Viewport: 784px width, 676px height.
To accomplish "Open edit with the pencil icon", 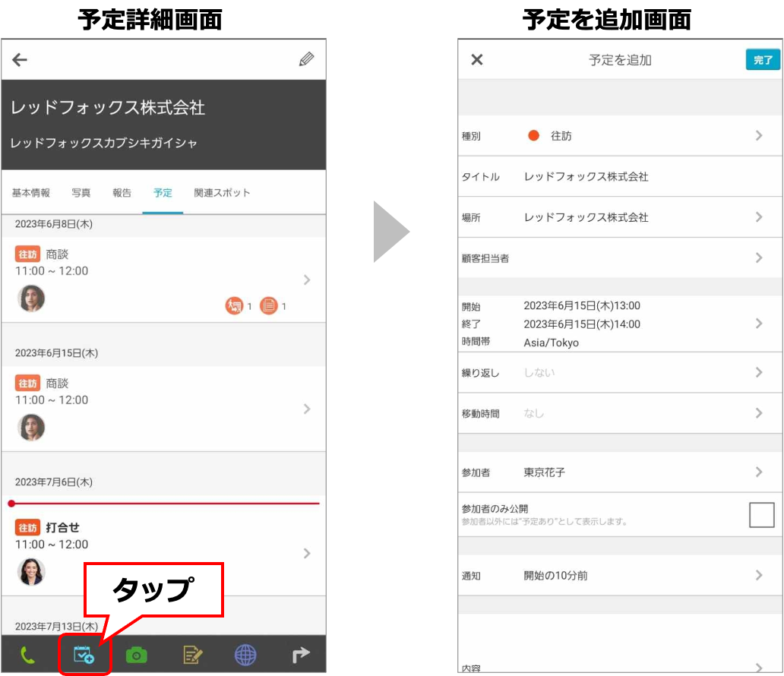I will [306, 59].
